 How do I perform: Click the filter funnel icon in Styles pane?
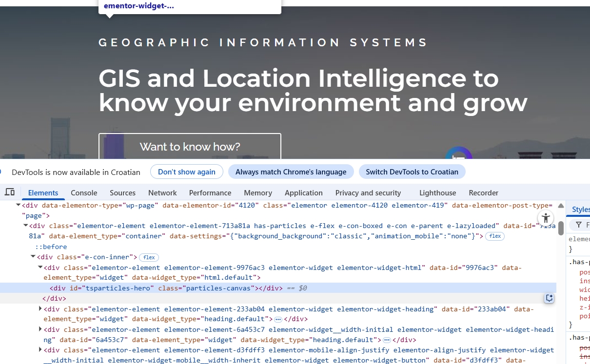[x=579, y=225]
